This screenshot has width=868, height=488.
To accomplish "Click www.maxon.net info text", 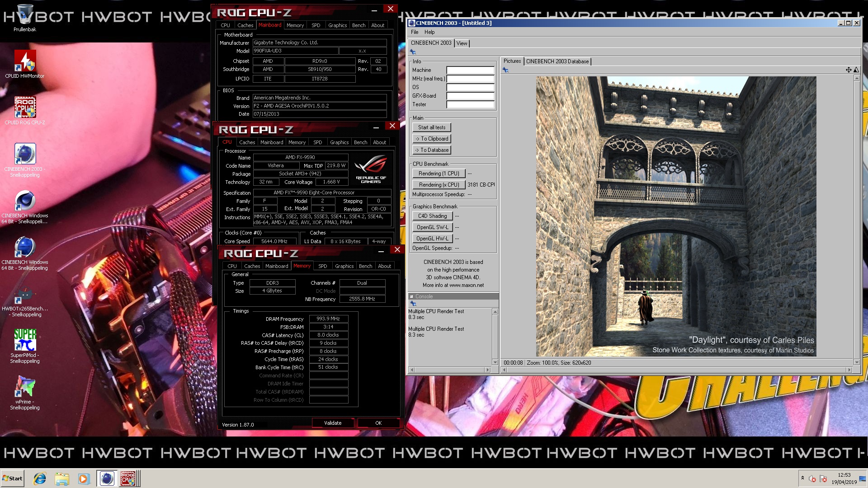I will pos(466,285).
